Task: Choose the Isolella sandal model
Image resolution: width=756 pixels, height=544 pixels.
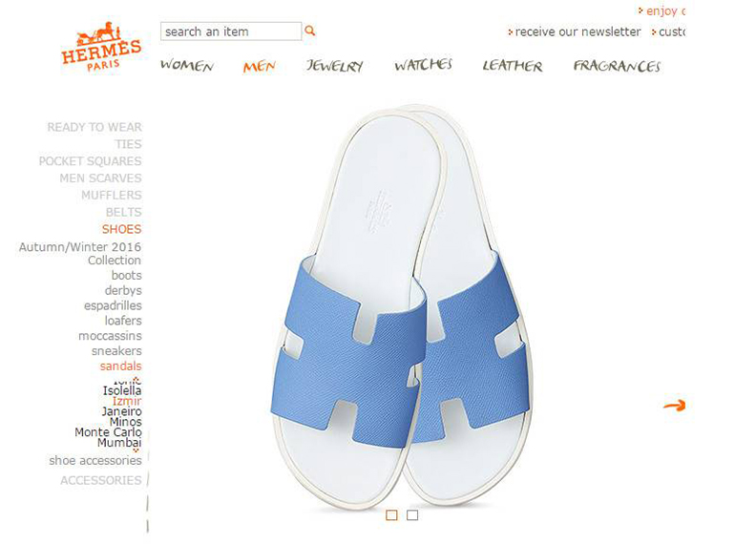Action: tap(122, 390)
